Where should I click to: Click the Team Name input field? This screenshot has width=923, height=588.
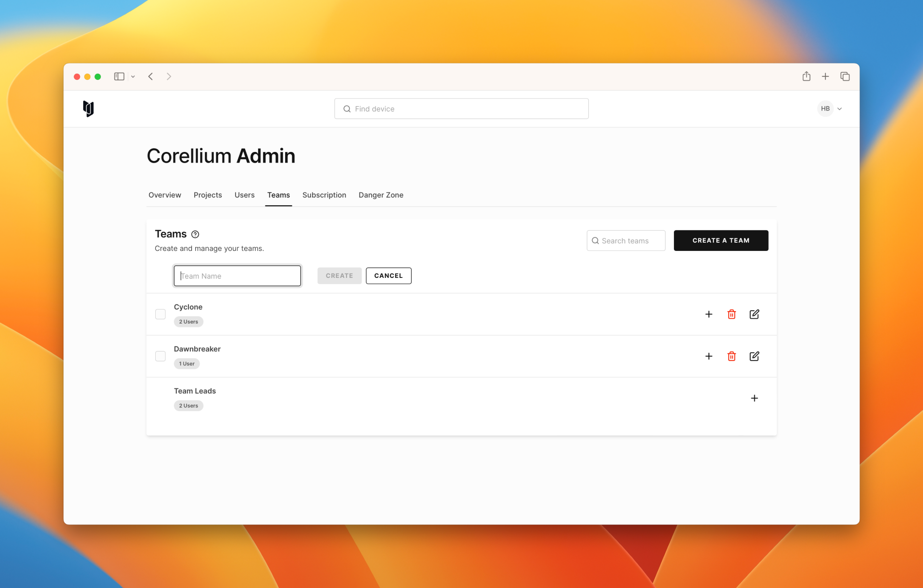237,275
